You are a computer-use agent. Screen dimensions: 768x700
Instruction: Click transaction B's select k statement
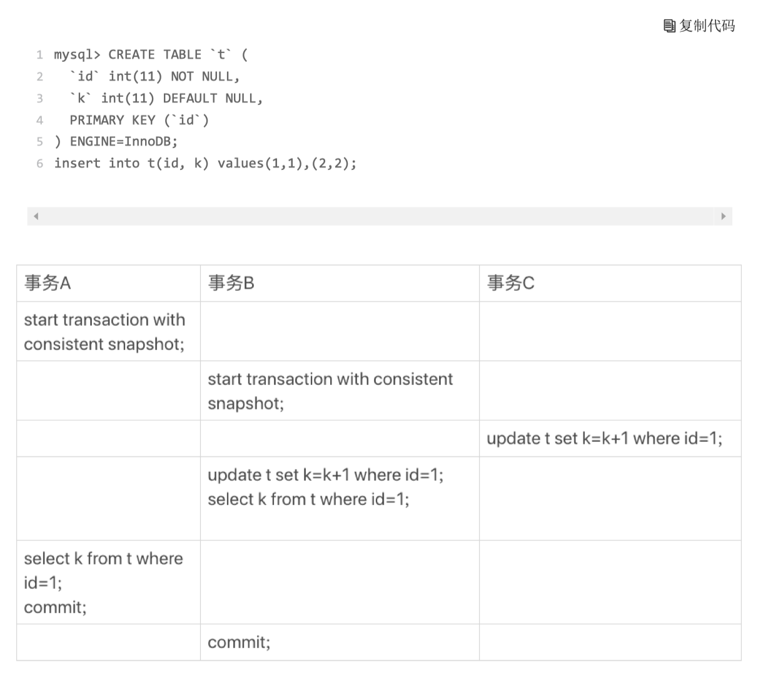308,499
